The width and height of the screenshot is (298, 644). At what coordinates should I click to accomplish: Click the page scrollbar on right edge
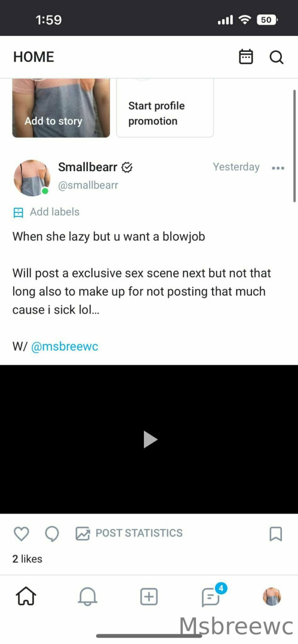coord(294,146)
